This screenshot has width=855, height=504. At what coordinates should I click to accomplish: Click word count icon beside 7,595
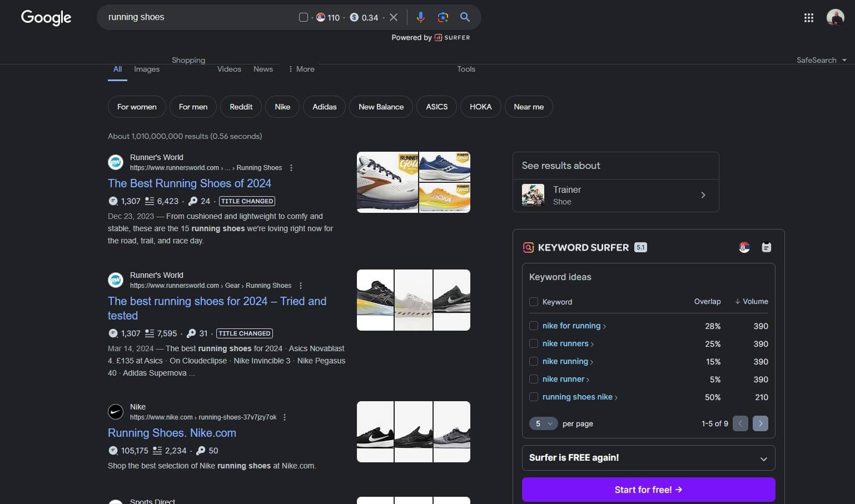pyautogui.click(x=150, y=333)
